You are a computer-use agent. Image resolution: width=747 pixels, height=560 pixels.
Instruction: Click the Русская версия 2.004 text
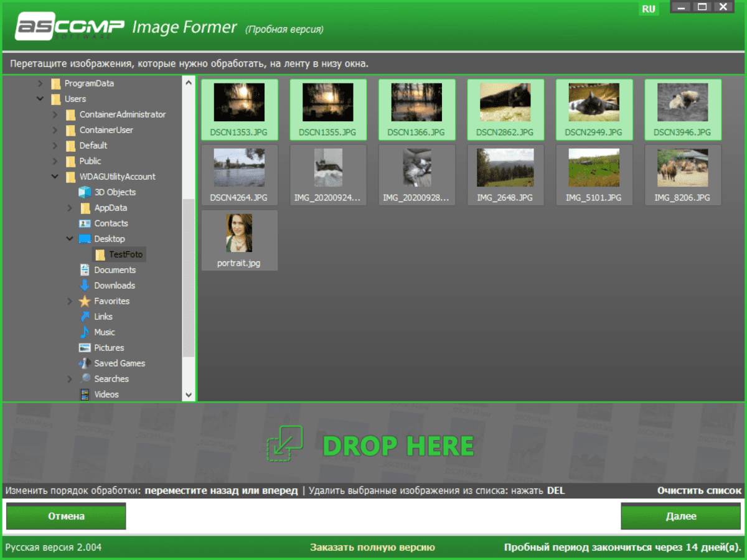point(54,548)
